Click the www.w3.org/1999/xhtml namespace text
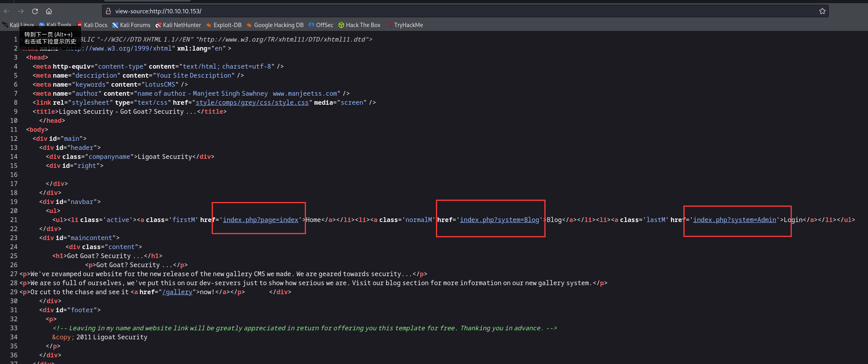The image size is (868, 364). (x=119, y=49)
